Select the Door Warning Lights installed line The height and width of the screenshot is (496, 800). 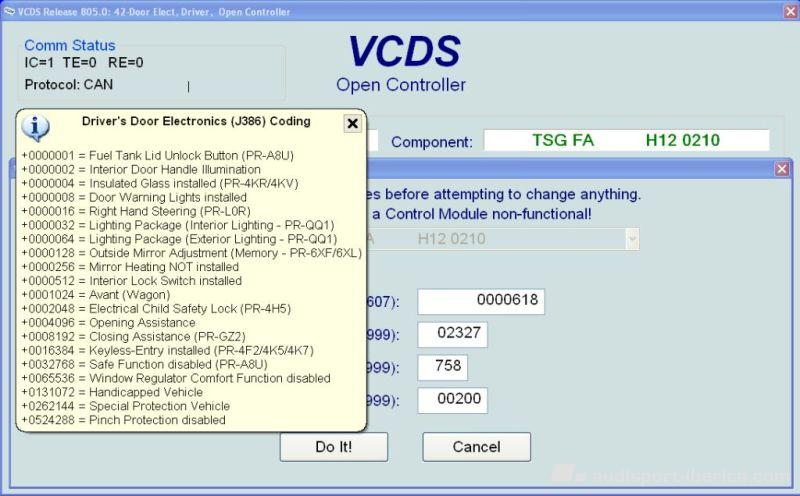tap(134, 197)
